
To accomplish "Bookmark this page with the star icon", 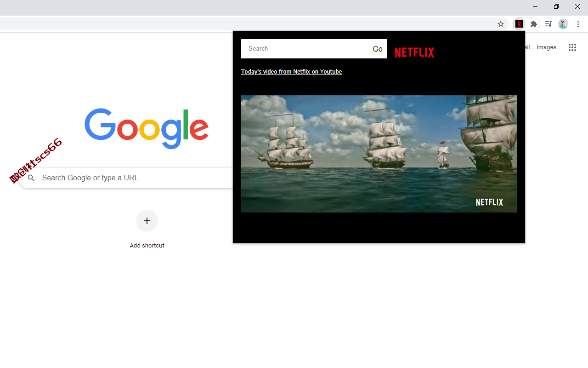I will click(x=501, y=24).
